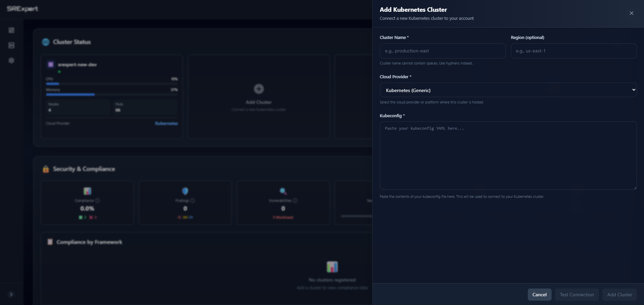Click the magnifier icon above Vulnerabilities

283,191
